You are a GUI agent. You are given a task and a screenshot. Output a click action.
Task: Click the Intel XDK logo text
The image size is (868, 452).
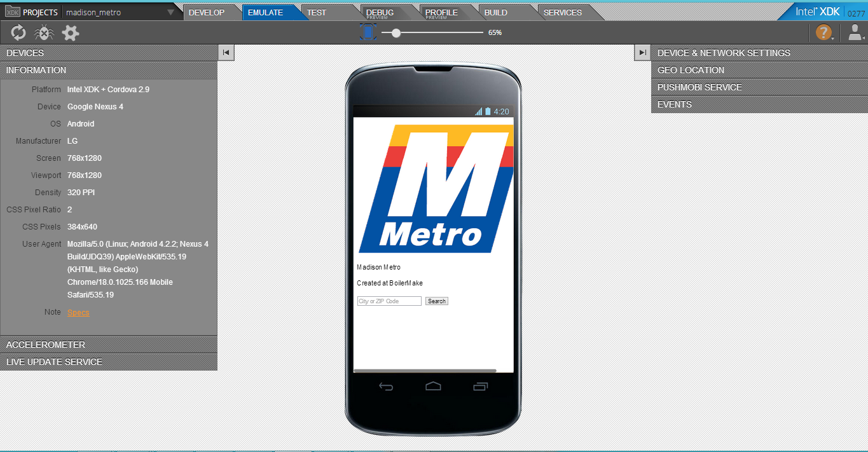818,11
